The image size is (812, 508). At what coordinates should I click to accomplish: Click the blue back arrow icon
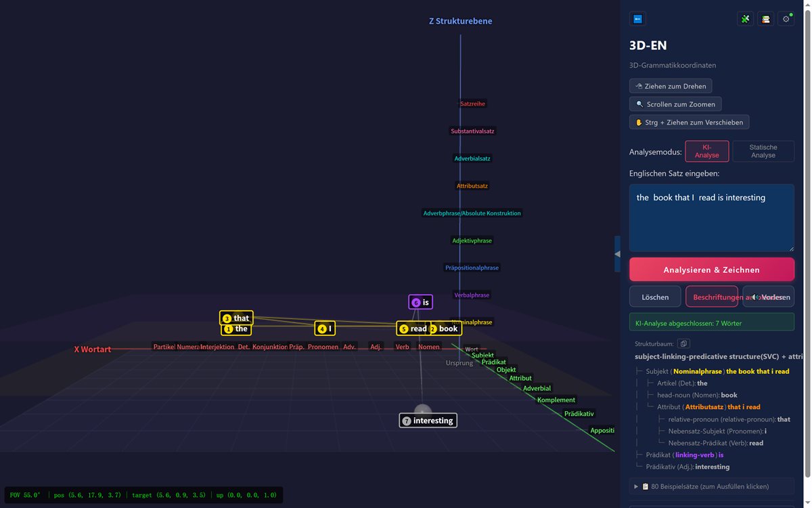point(637,19)
